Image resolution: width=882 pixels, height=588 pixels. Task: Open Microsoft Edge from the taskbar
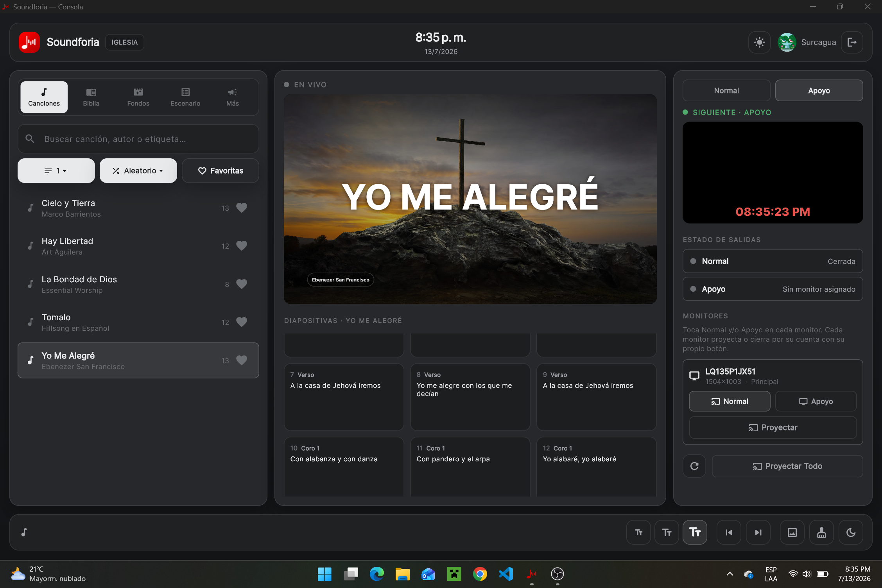pos(376,574)
